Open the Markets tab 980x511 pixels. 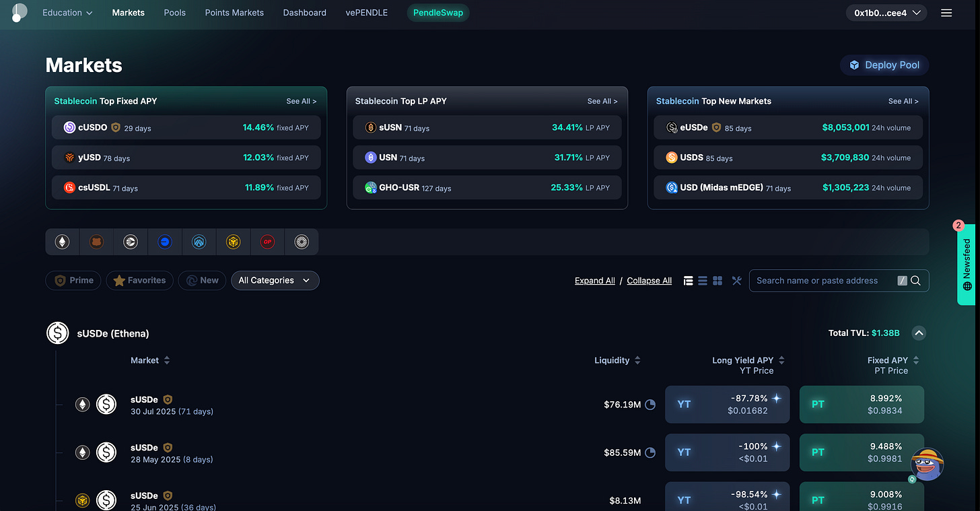pyautogui.click(x=129, y=13)
